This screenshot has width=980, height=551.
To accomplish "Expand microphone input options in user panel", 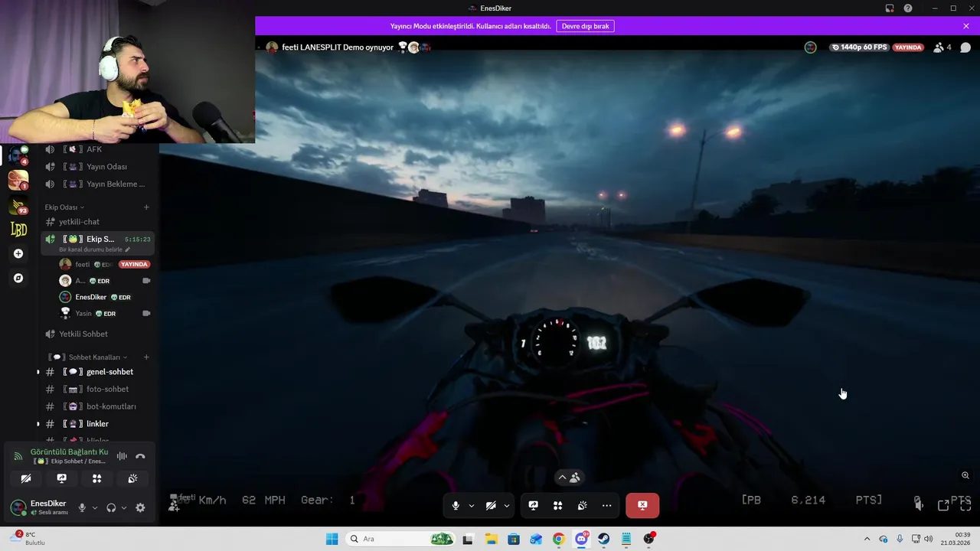I will [95, 507].
